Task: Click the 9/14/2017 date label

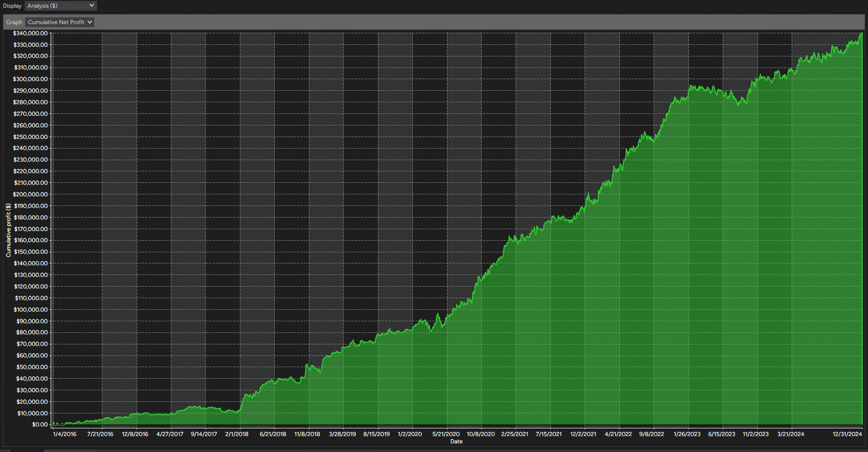Action: [204, 434]
